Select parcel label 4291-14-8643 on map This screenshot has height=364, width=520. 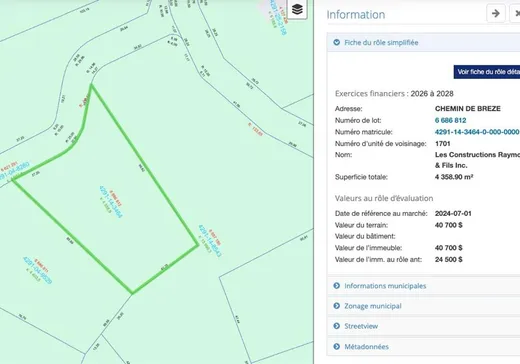click(209, 240)
